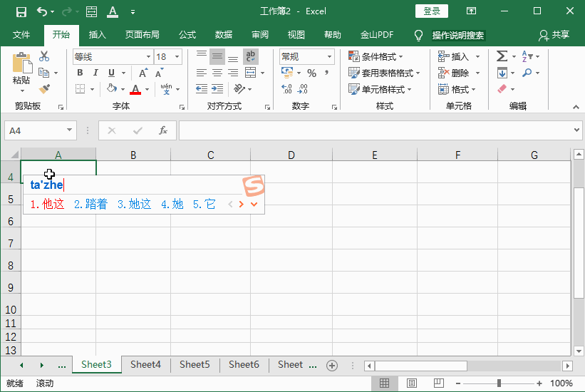Toggle italic formatting
Screen dimensions: 585x392
[x=95, y=73]
